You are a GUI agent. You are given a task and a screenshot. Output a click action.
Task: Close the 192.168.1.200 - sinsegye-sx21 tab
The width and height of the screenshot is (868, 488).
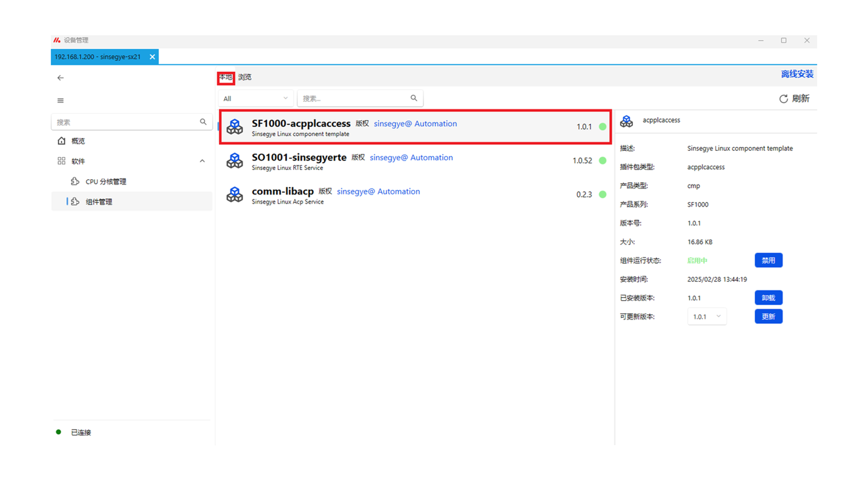point(152,57)
